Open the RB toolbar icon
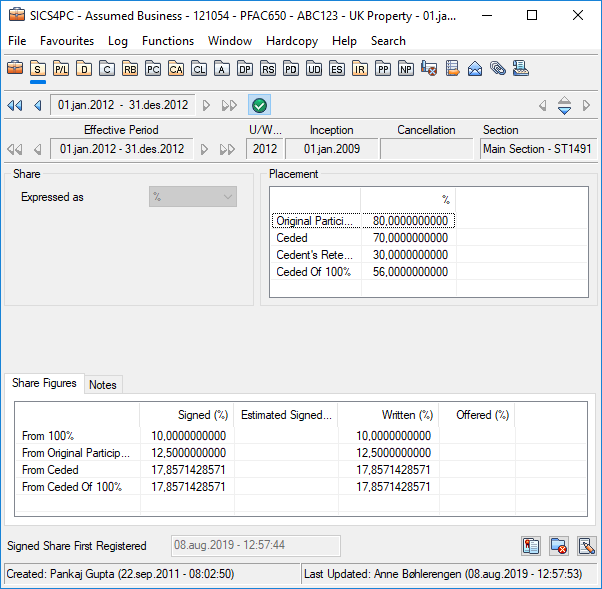The image size is (602, 589). point(130,69)
